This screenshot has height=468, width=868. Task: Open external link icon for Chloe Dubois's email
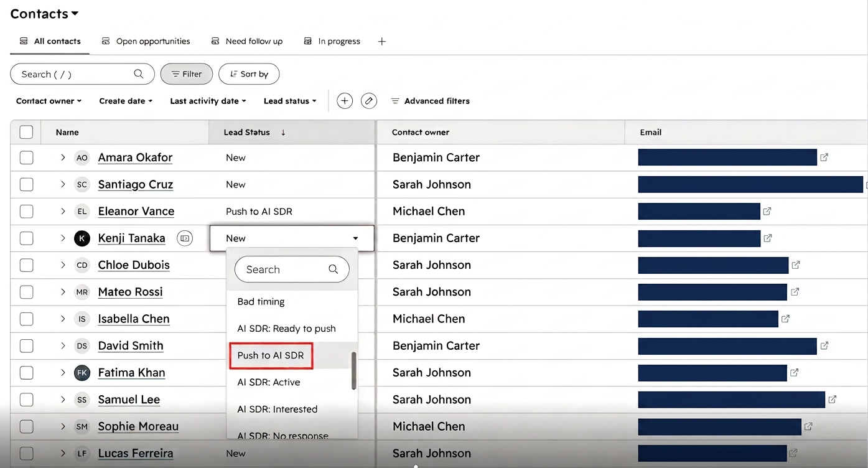(x=795, y=265)
